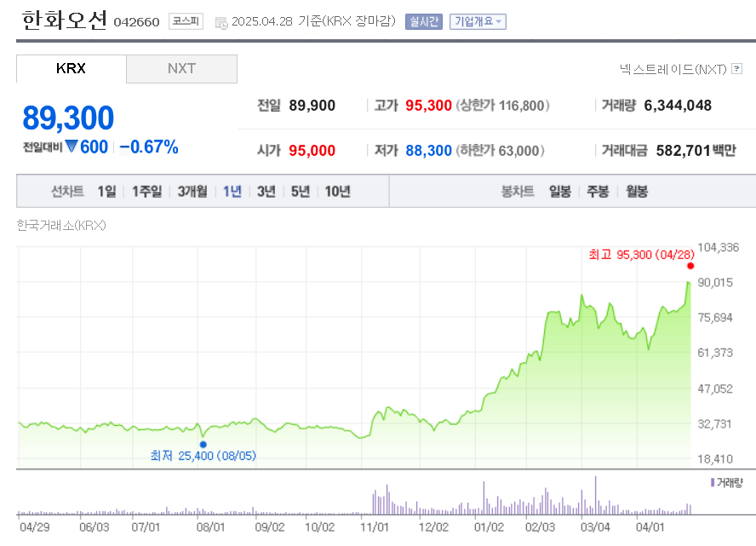This screenshot has width=756, height=546.
Task: Click the 전일 value 89,900
Action: pyautogui.click(x=312, y=105)
